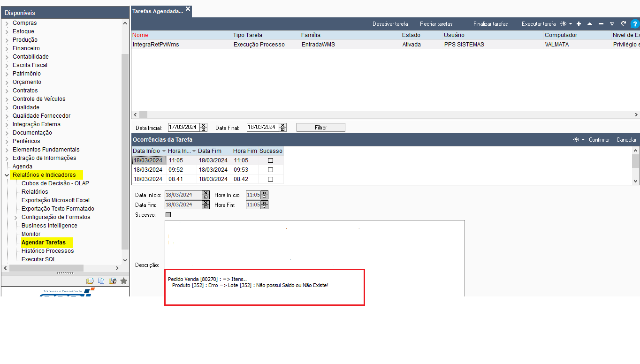Open the dropdown in the Ocorrências da Tarefa header
Viewport: 640px width, 364px height.
583,140
